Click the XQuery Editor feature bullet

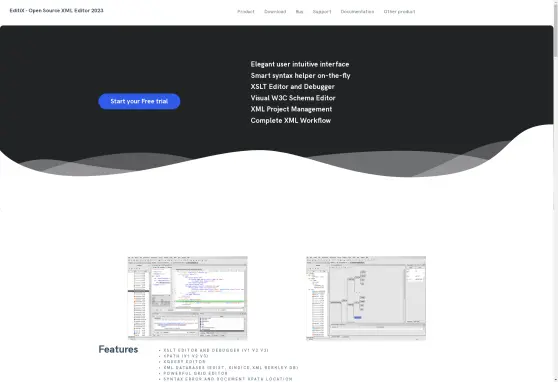[x=184, y=362]
